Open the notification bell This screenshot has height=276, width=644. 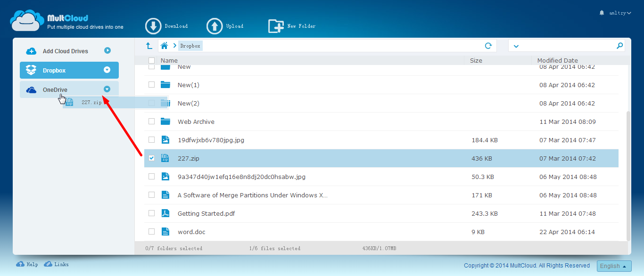coord(602,13)
